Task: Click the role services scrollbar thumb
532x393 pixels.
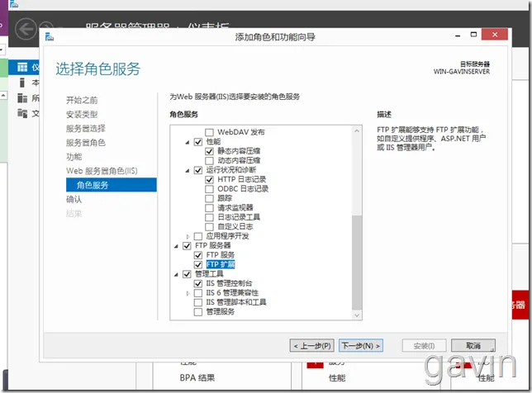Action: tap(357, 263)
